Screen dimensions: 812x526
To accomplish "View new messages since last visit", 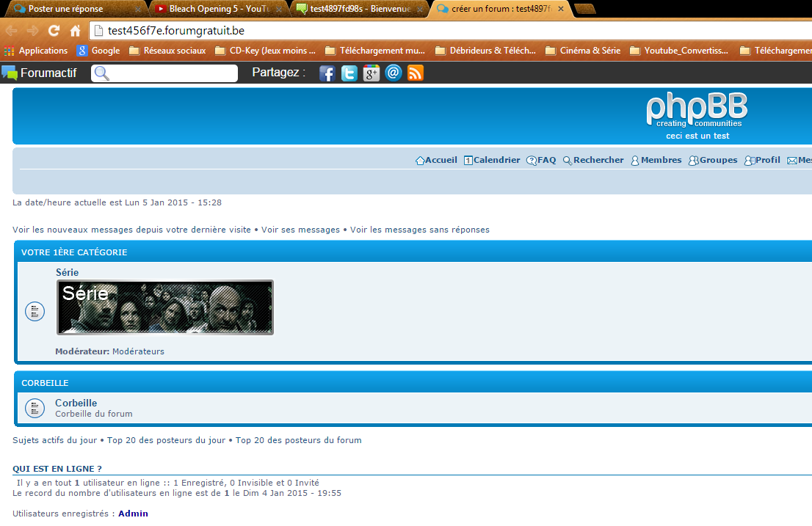I will click(x=131, y=230).
